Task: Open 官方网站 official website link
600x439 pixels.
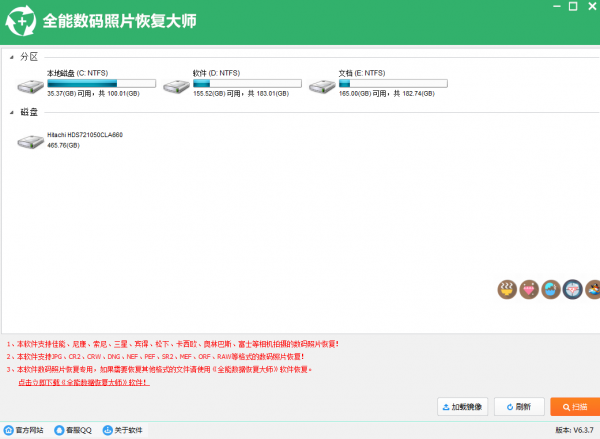Action: [x=24, y=430]
